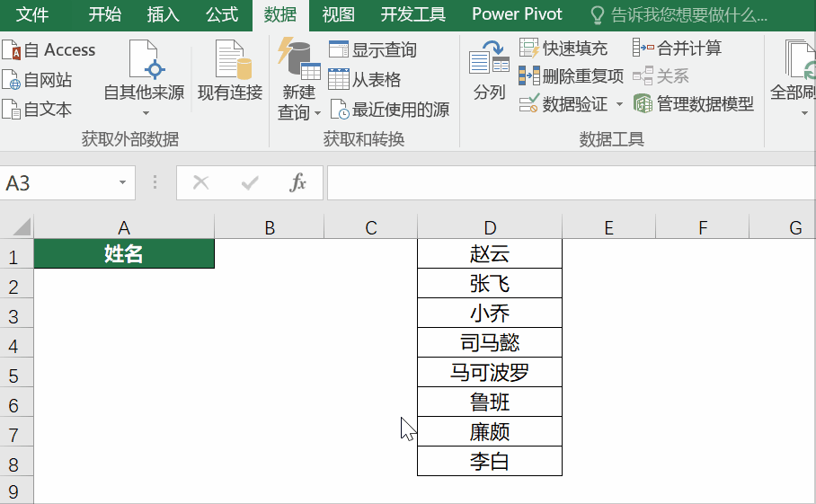Expand the 数据验证 dropdown arrow
The width and height of the screenshot is (816, 504).
(x=619, y=104)
